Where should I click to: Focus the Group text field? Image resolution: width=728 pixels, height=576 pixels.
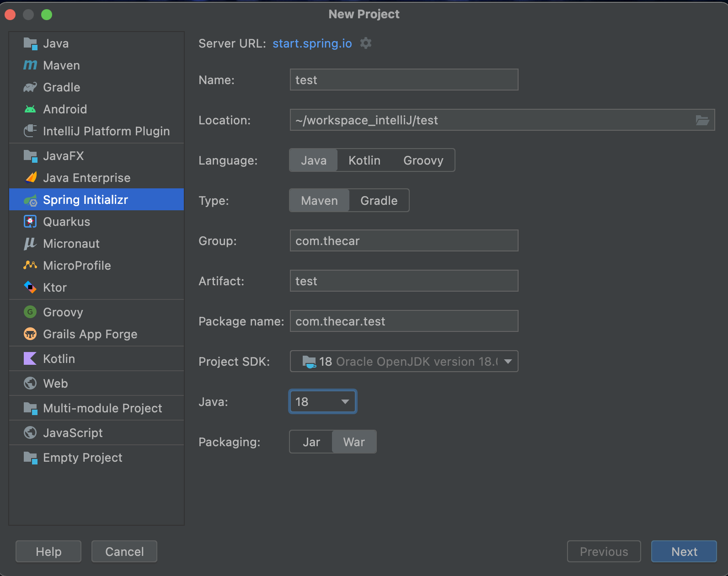(x=404, y=241)
